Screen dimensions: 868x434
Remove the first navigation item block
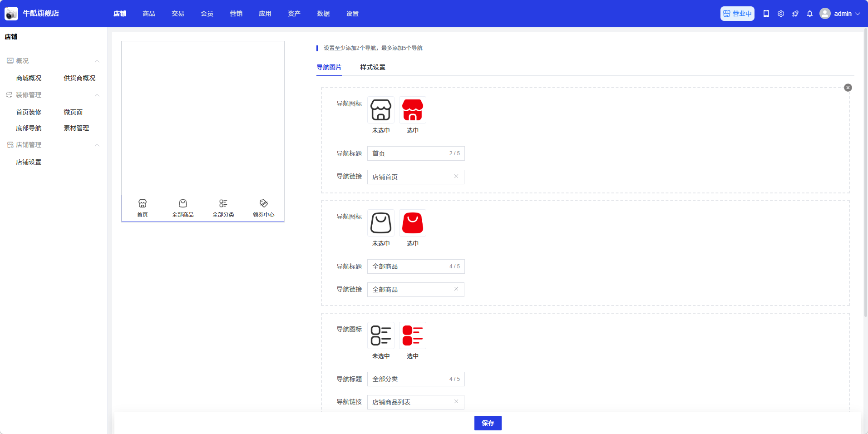tap(848, 88)
